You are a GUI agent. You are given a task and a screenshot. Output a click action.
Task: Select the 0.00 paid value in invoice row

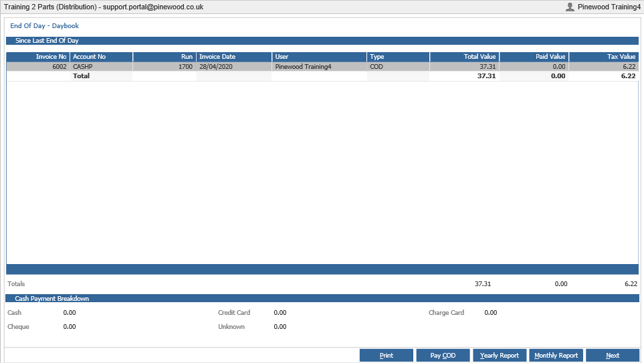click(x=534, y=67)
